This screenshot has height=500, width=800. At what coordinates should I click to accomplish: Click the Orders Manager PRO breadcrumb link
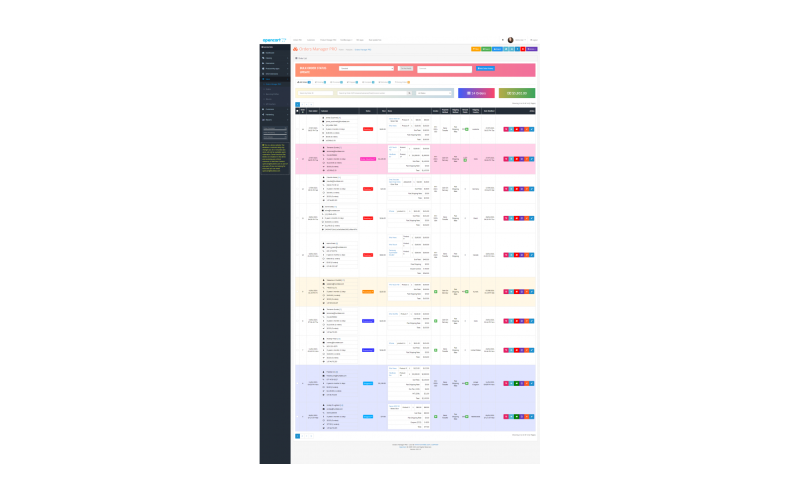[x=363, y=49]
